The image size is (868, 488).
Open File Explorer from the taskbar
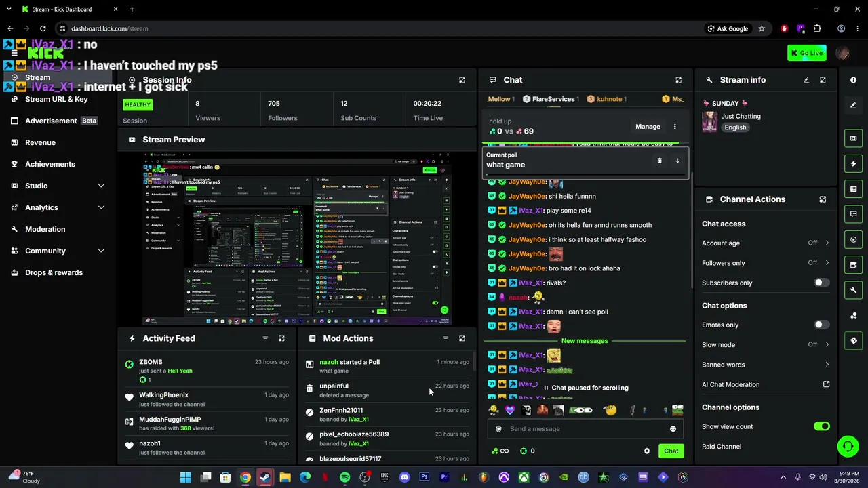point(285,477)
